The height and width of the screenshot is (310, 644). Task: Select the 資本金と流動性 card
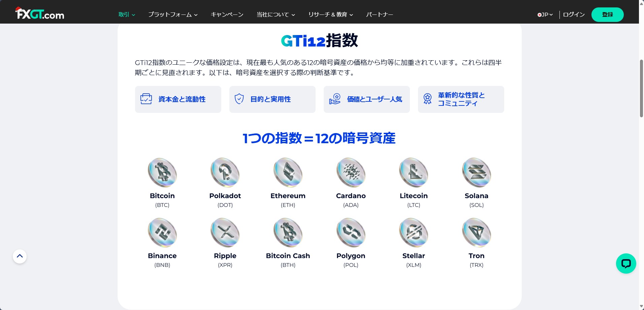coord(178,99)
